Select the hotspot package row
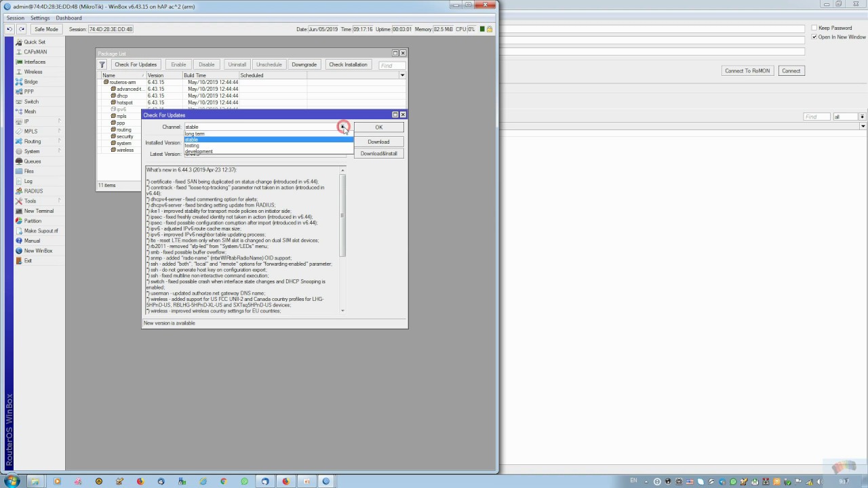The image size is (868, 488). coord(252,102)
